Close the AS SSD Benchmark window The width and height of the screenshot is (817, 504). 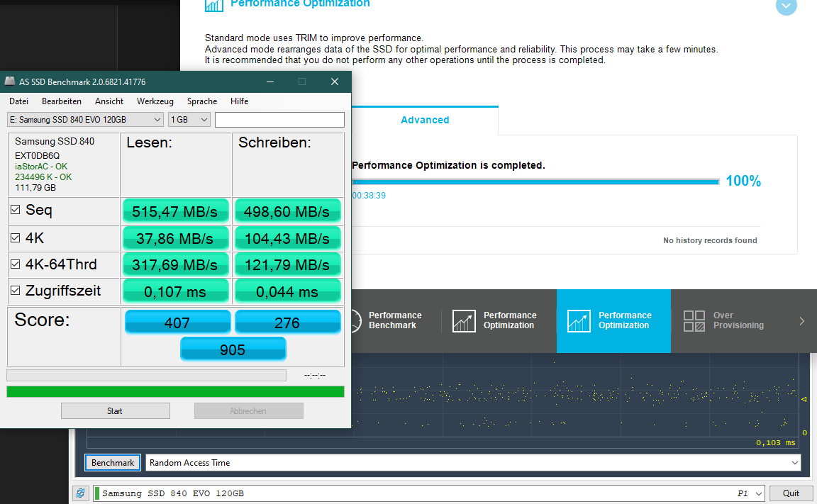[335, 82]
